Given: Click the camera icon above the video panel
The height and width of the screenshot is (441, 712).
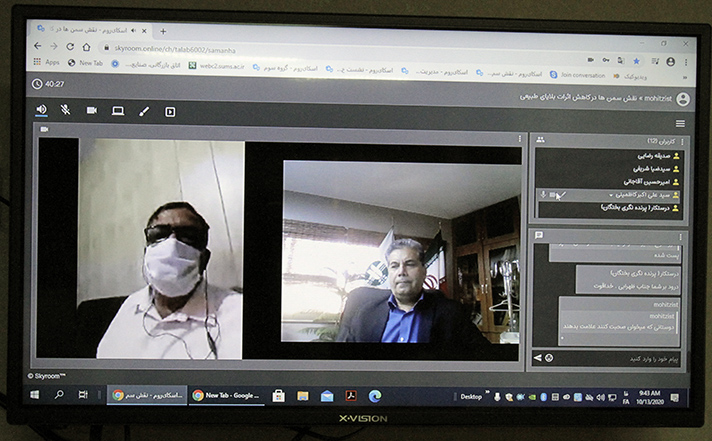Looking at the screenshot, I should (44, 129).
